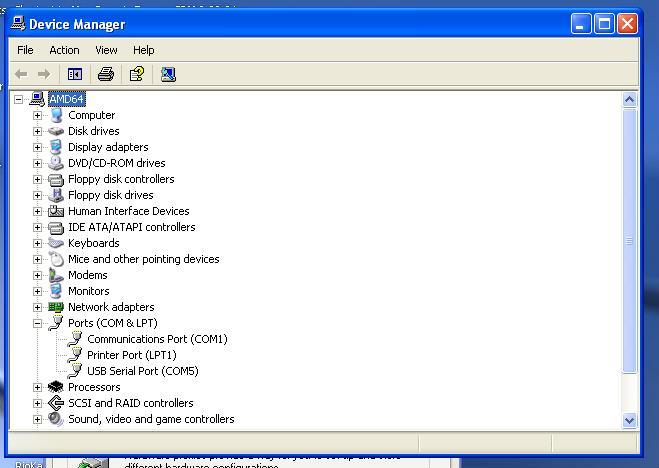Select the AMD64 computer root icon
Viewport: 659px width, 468px height.
click(x=37, y=99)
